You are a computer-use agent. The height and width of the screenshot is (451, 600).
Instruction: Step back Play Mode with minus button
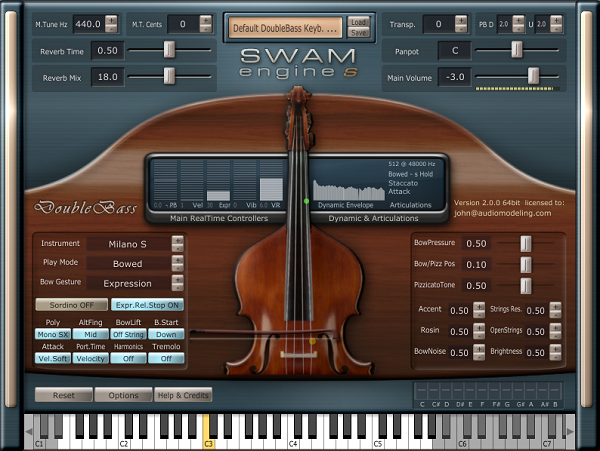click(178, 268)
